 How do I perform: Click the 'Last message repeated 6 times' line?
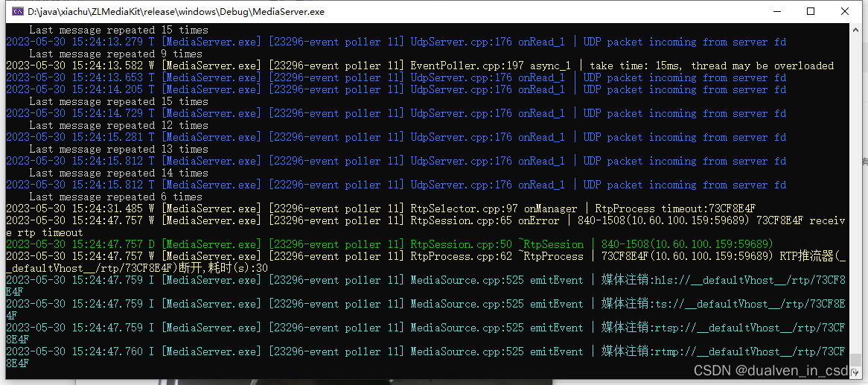click(x=115, y=197)
